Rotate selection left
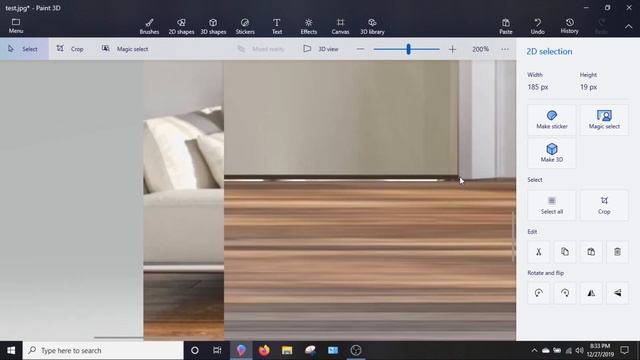 click(x=539, y=293)
